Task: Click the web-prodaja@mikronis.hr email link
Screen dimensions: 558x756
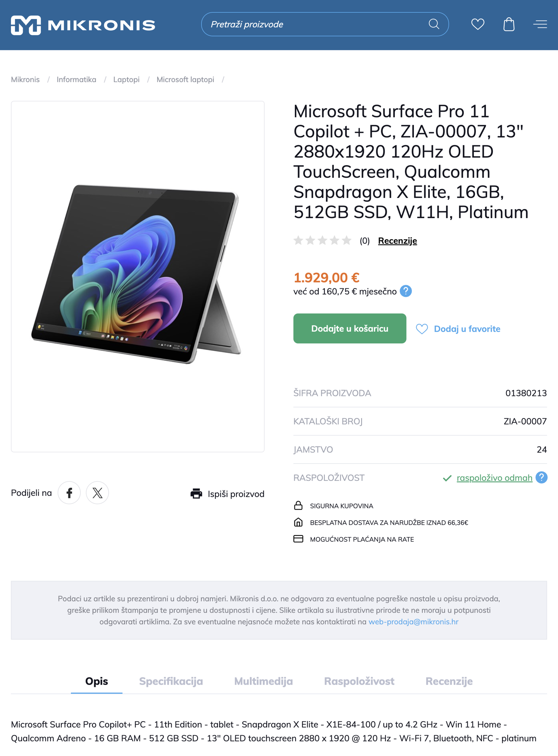Action: point(413,622)
